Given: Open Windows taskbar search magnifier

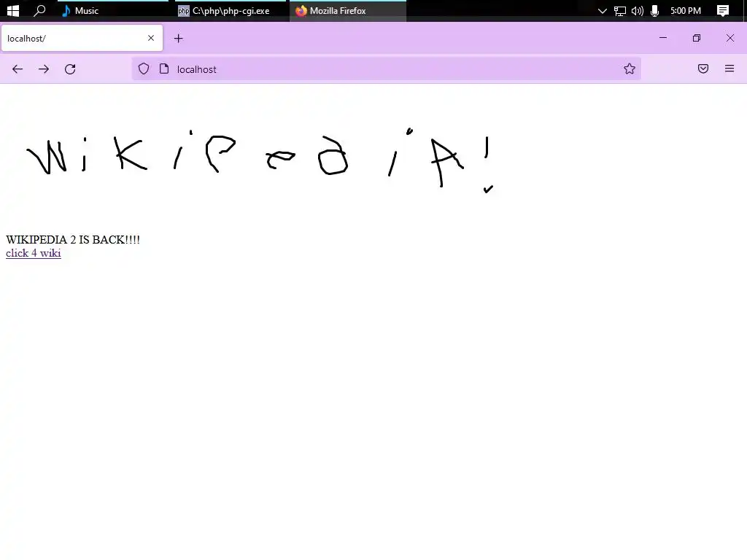Looking at the screenshot, I should click(39, 10).
